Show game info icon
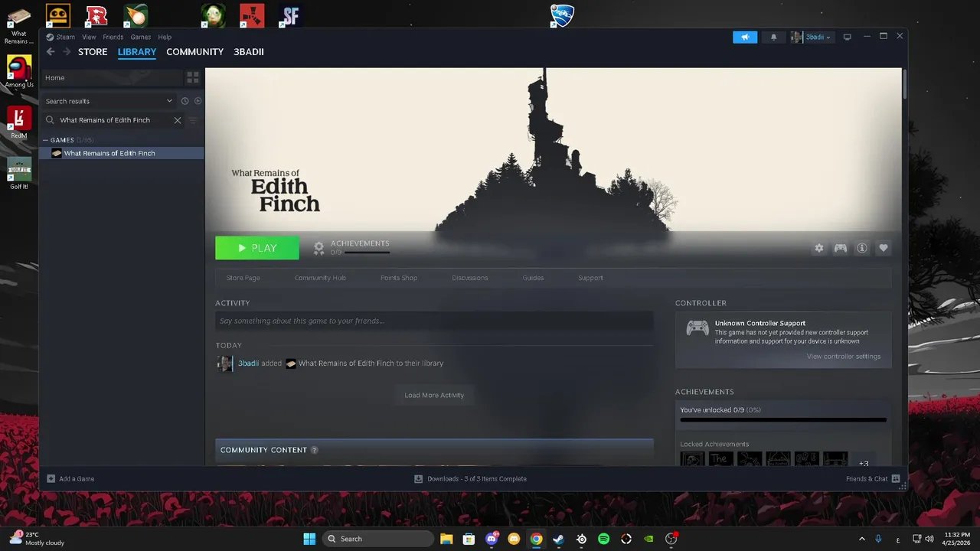Screen dimensions: 980x551 [x=862, y=248]
